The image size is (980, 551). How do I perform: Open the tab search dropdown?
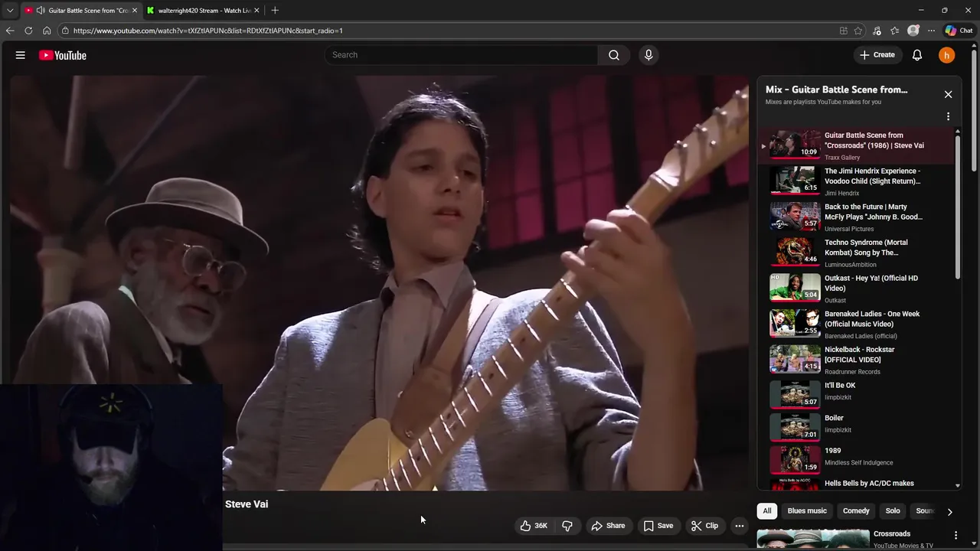(x=9, y=10)
